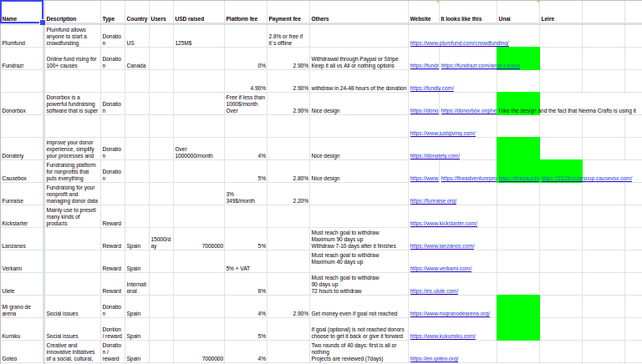Open the 2019soorescup.causevox.com link
The height and width of the screenshot is (364, 642).
pos(586,179)
